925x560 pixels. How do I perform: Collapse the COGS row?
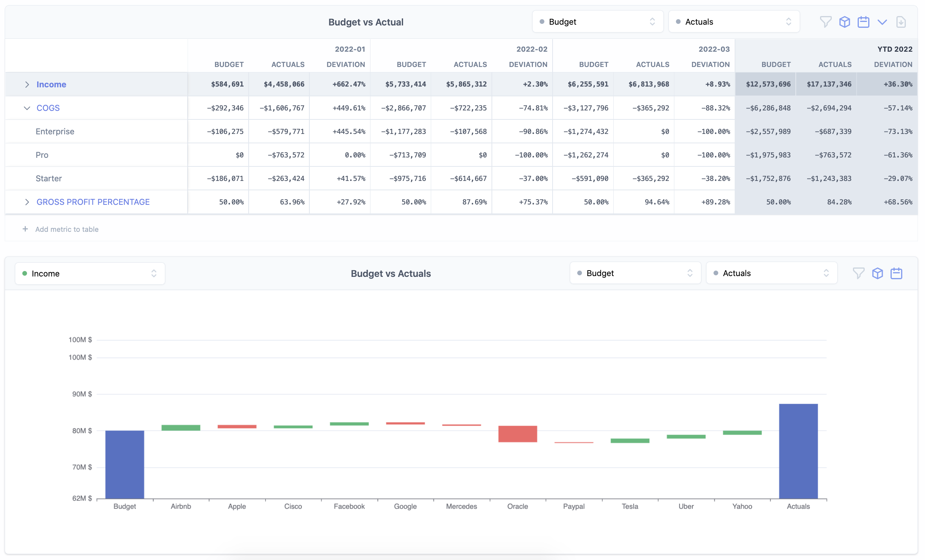point(27,108)
